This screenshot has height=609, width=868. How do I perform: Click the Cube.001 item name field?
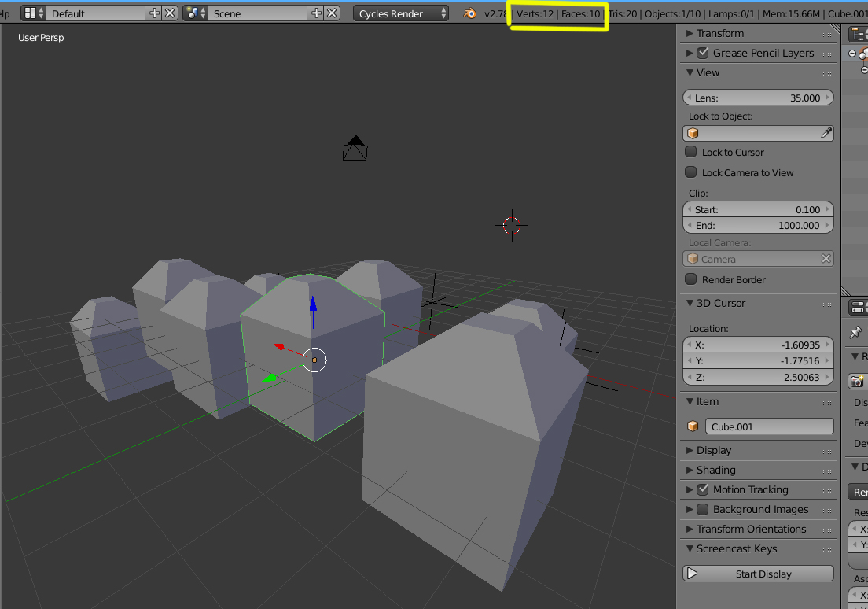(770, 426)
